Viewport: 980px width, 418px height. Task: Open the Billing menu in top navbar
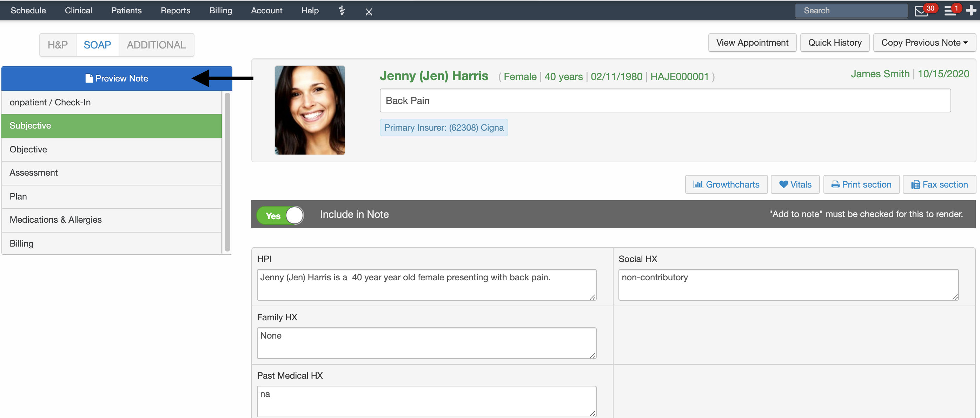click(x=221, y=10)
